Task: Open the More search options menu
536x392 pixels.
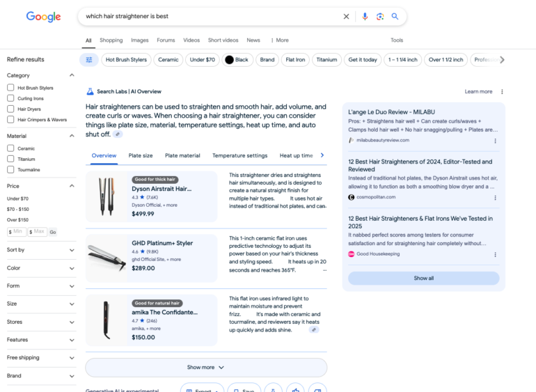Action: 280,40
